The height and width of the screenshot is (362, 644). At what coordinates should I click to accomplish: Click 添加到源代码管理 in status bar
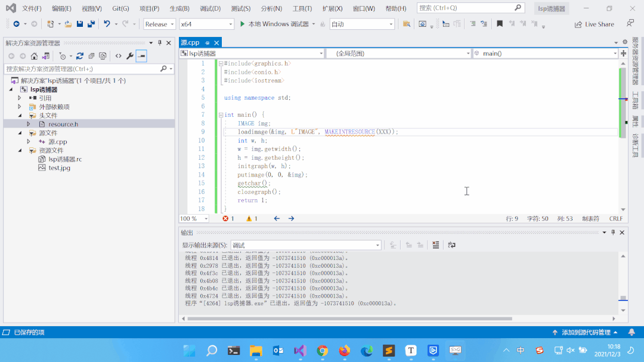click(586, 332)
